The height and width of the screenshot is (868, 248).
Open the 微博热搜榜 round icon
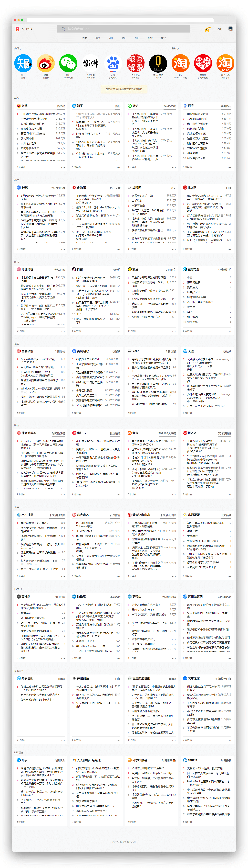coord(45,63)
